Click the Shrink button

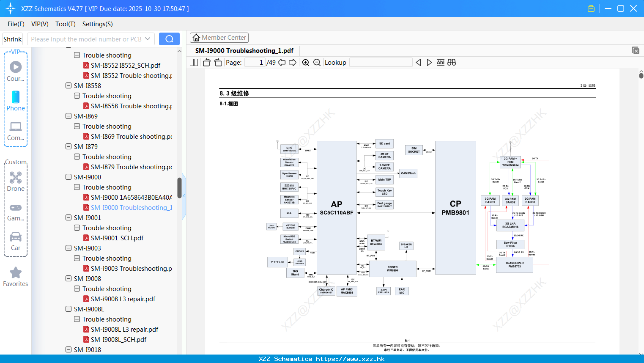click(x=13, y=39)
